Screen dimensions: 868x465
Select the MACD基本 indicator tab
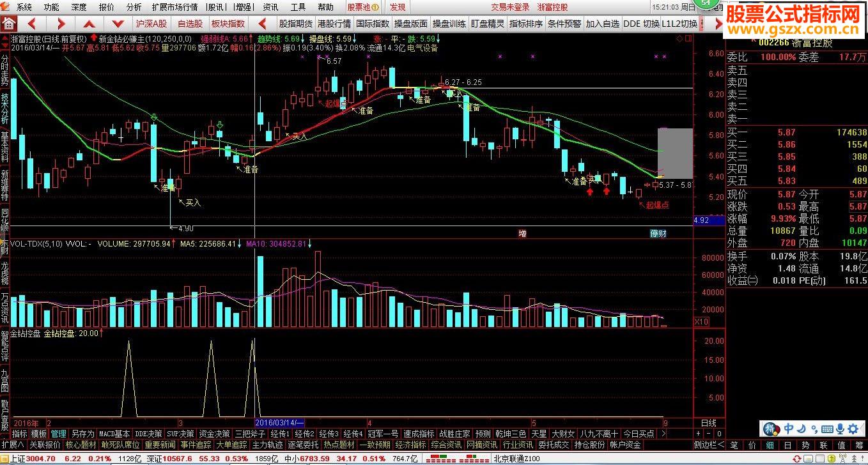click(114, 434)
